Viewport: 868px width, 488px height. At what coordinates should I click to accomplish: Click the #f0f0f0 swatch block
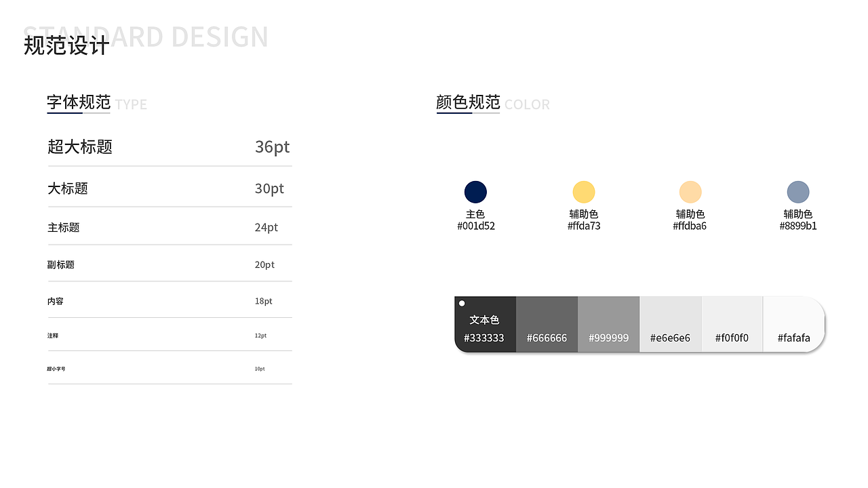click(x=732, y=325)
